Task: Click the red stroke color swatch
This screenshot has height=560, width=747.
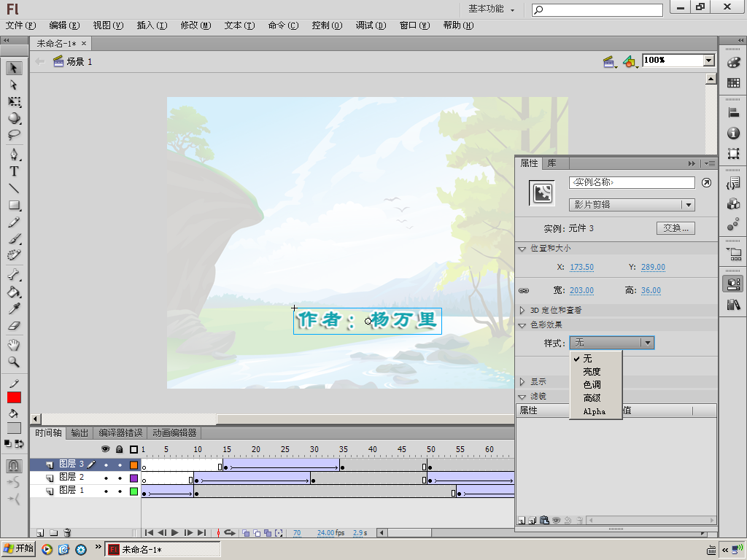Action: (14, 397)
